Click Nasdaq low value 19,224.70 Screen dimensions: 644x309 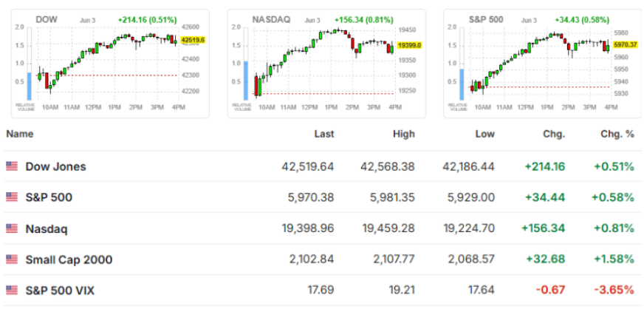pyautogui.click(x=469, y=228)
